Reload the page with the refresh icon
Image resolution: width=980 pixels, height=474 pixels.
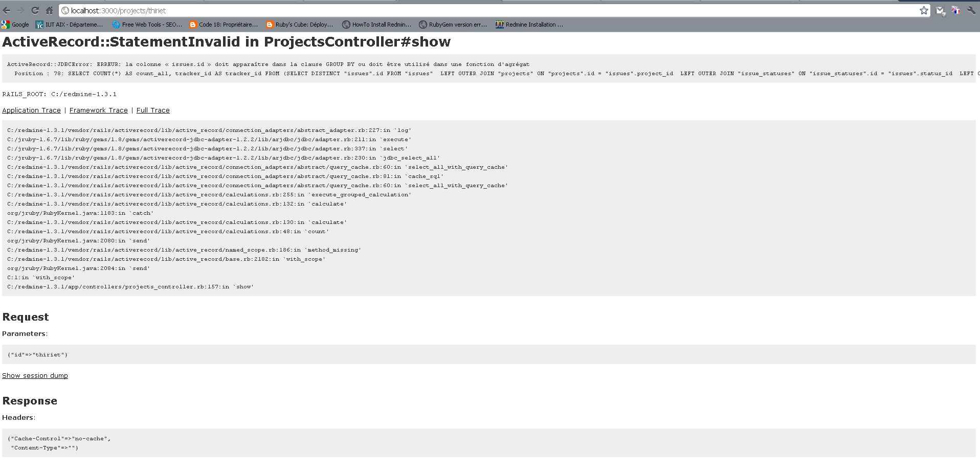point(35,10)
